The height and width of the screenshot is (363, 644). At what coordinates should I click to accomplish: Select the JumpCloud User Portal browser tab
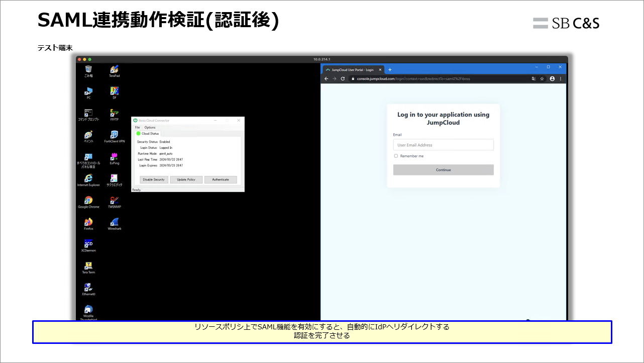coord(352,70)
